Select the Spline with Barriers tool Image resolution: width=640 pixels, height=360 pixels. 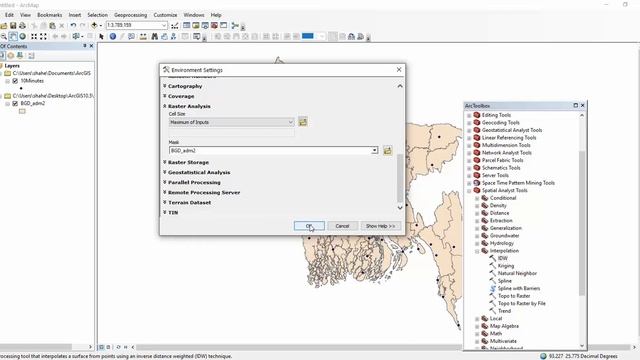pyautogui.click(x=519, y=288)
